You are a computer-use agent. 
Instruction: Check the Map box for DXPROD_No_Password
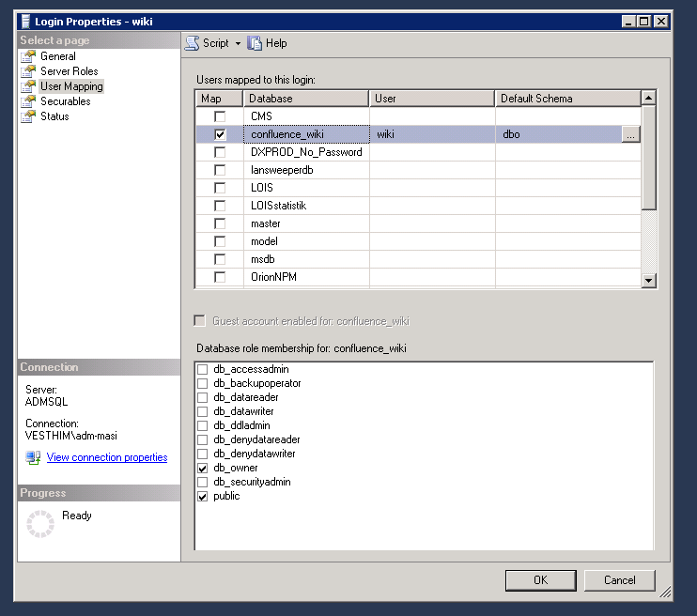pos(220,152)
